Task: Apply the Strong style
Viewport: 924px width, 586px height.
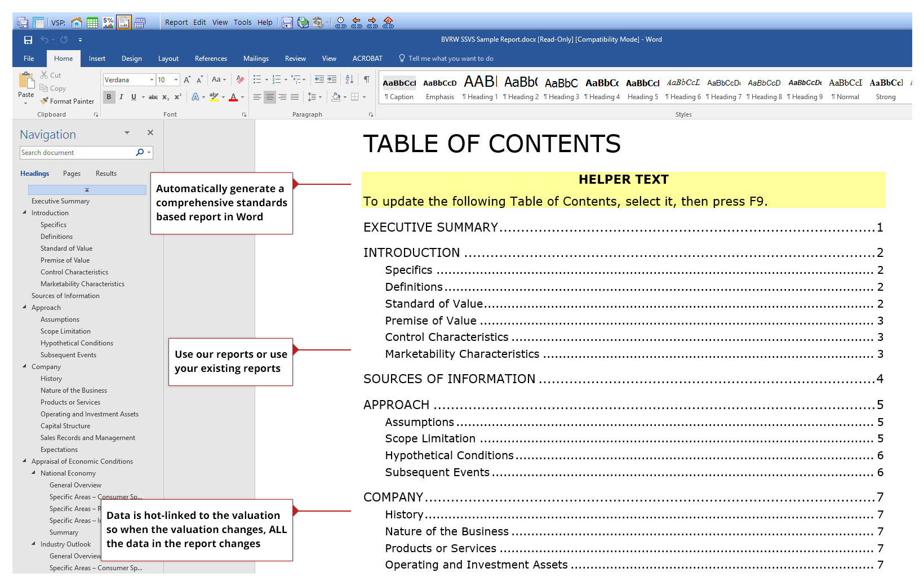Action: [886, 88]
